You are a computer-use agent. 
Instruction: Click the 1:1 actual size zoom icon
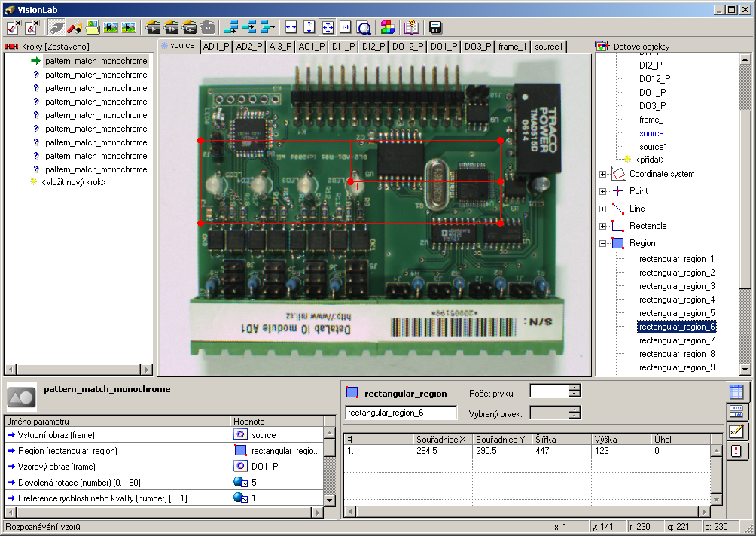pyautogui.click(x=346, y=27)
